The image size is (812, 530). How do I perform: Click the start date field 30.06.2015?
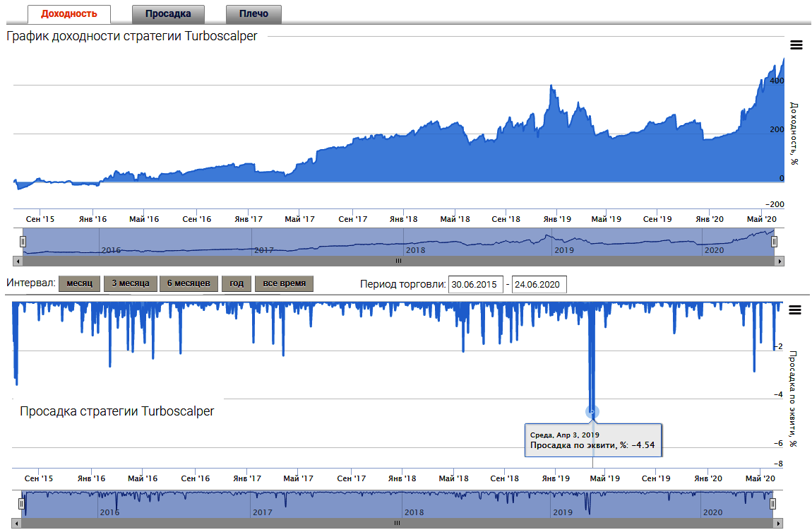point(475,285)
